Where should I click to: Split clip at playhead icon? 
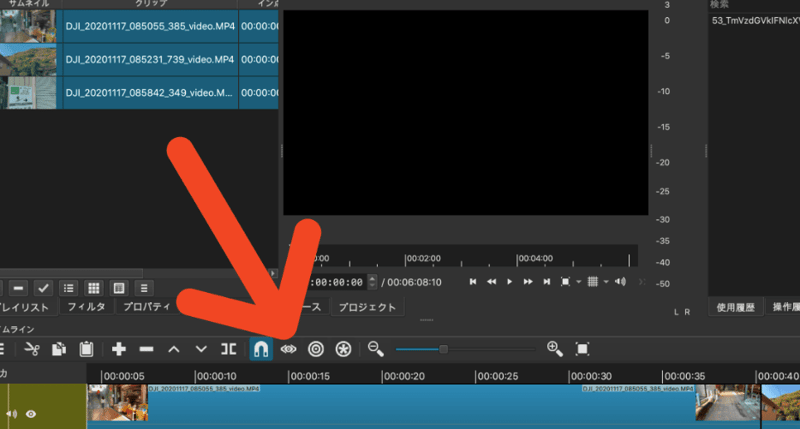pos(229,349)
